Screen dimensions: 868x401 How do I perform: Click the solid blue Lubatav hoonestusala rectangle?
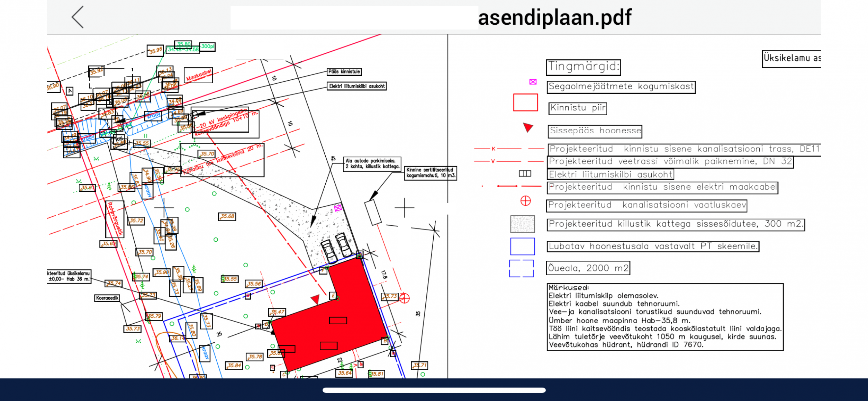522,247
